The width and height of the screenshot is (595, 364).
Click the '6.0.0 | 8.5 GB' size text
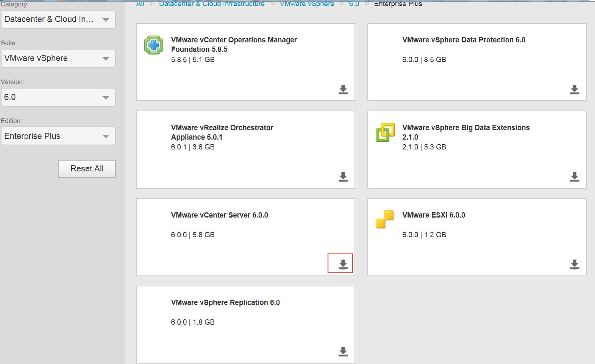[424, 59]
